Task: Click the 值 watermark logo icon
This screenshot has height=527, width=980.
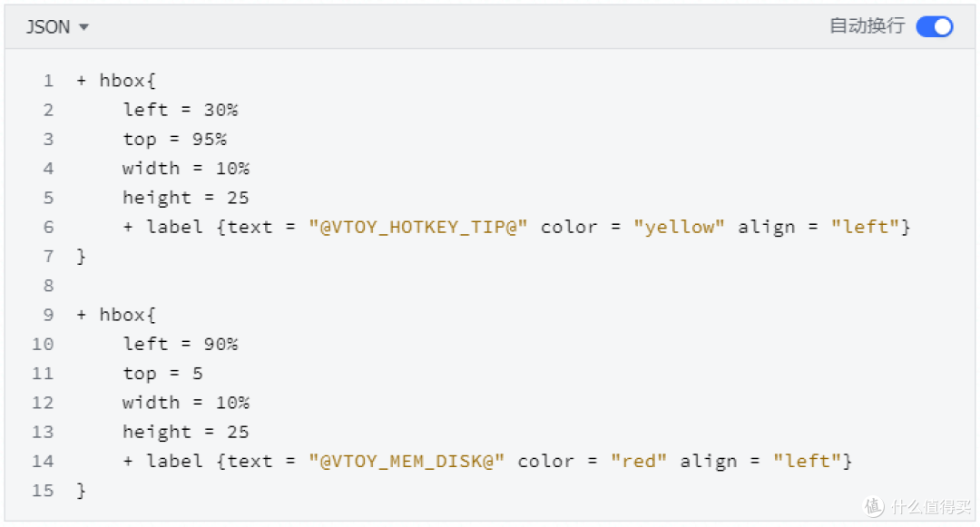Action: pos(874,506)
